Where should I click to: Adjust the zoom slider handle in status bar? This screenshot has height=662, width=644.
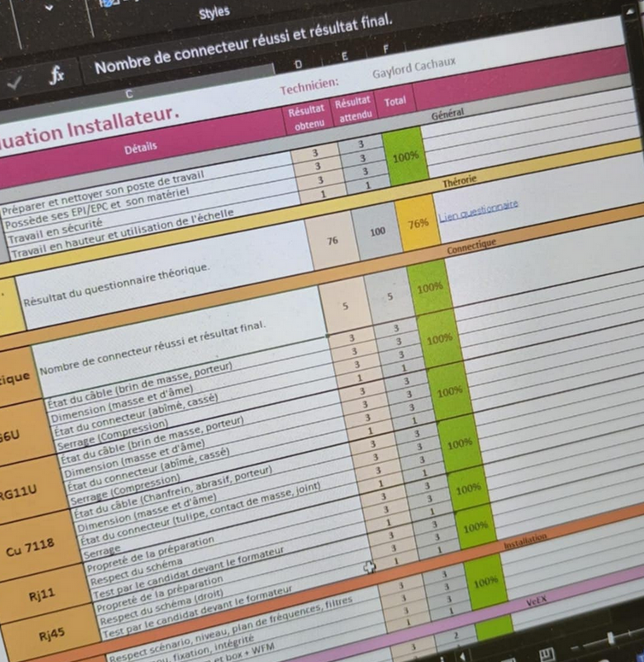[x=611, y=637]
